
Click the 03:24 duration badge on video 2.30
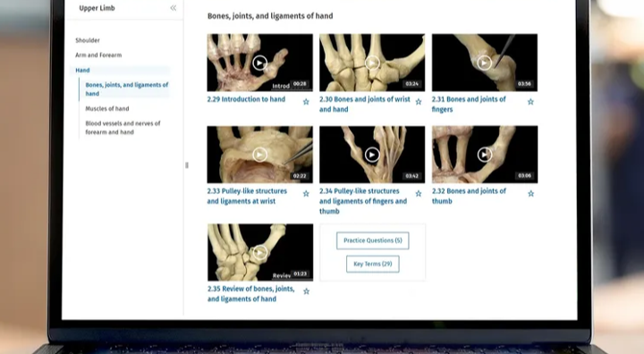(x=412, y=84)
